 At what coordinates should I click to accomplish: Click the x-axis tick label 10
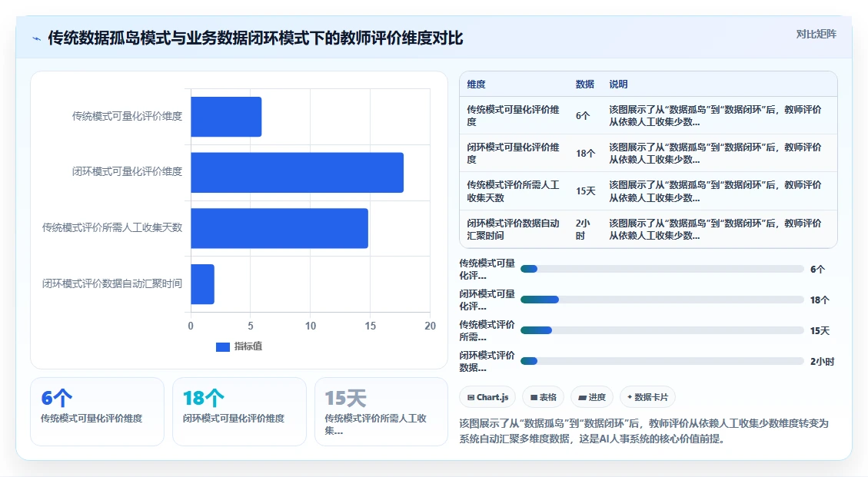(311, 326)
